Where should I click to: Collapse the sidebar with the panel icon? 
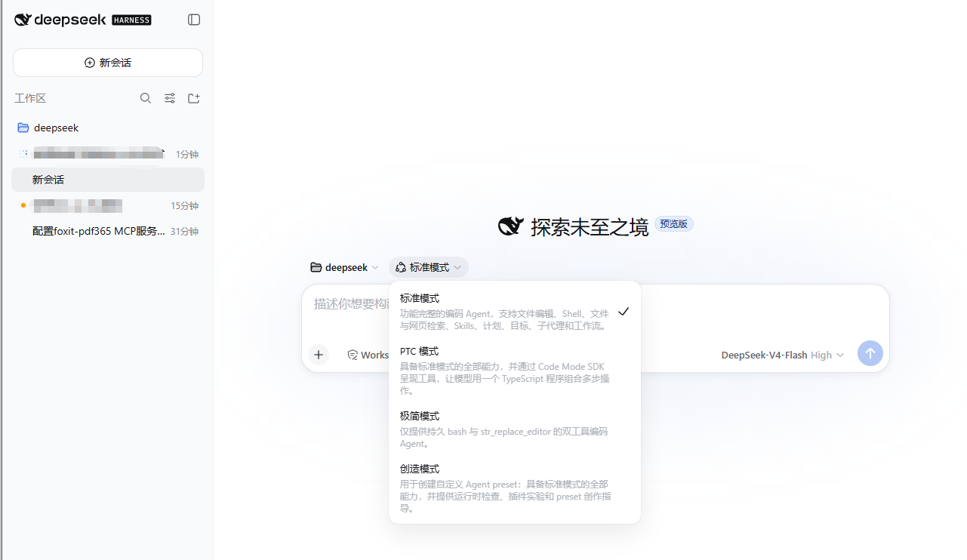(x=194, y=20)
